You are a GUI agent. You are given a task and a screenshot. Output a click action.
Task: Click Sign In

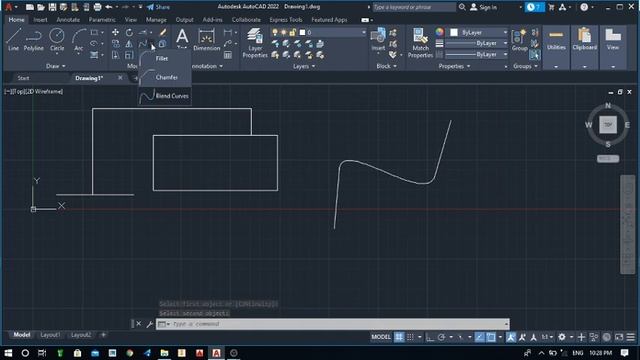pos(484,7)
